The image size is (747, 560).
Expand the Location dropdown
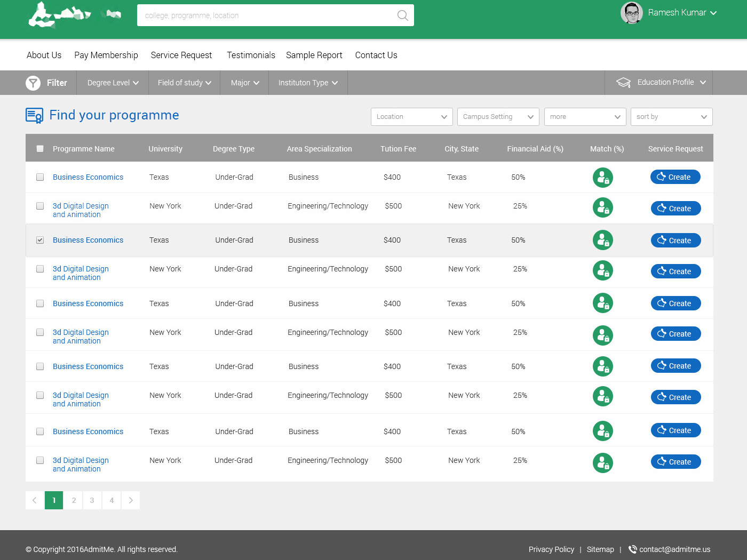pos(412,117)
